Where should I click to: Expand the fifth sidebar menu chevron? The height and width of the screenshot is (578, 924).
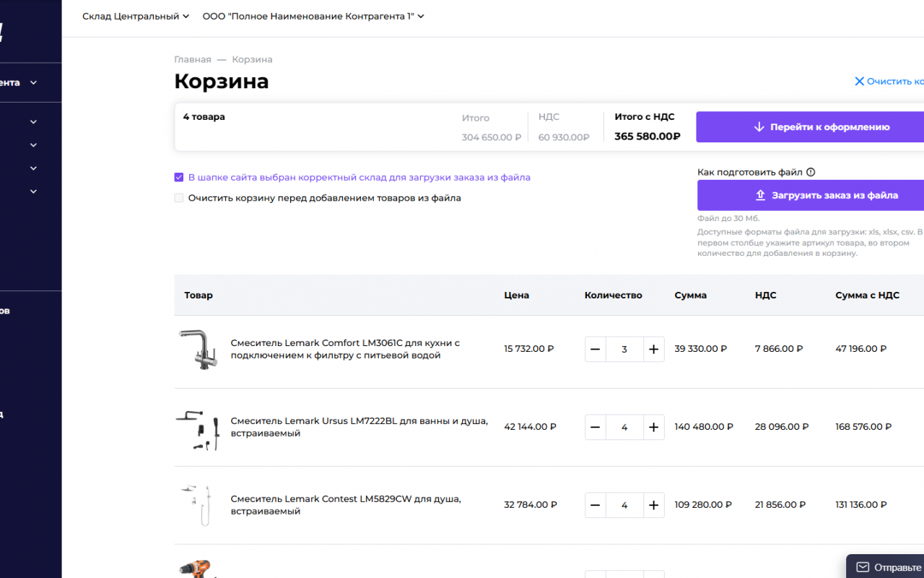tap(33, 191)
